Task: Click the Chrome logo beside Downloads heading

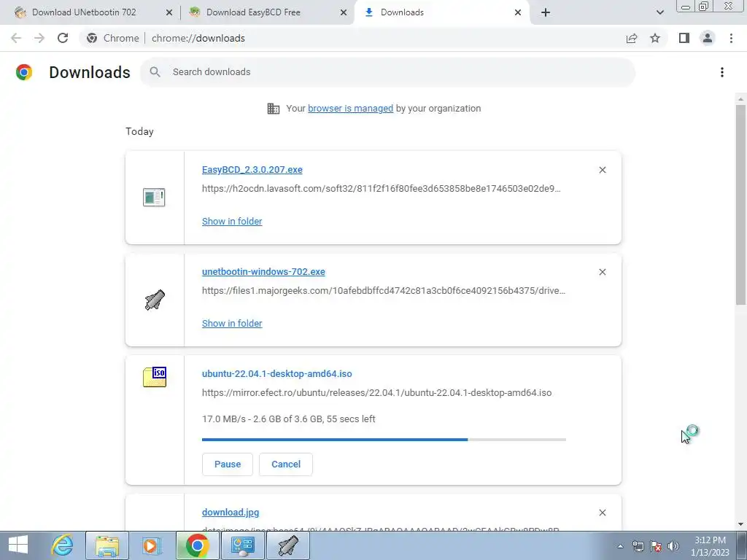Action: [x=24, y=72]
